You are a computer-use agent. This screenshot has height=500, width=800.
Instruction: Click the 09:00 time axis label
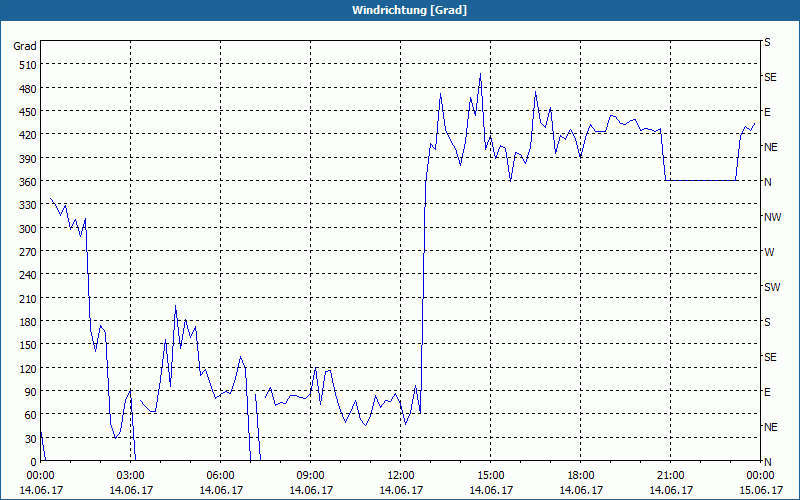311,475
